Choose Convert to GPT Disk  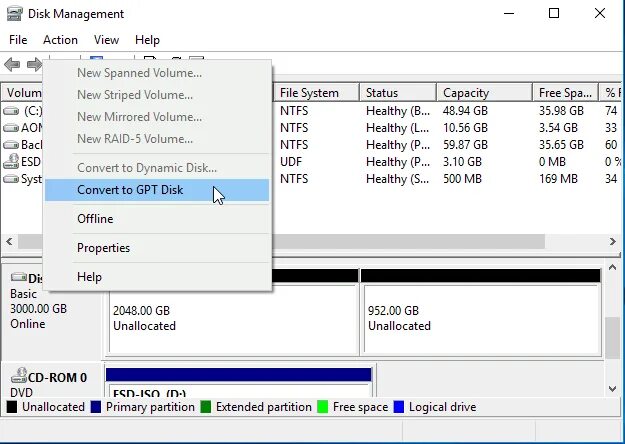(157, 190)
